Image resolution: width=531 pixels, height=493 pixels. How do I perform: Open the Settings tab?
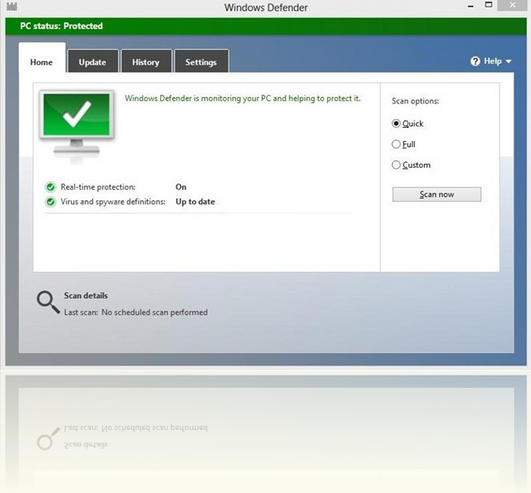click(x=201, y=61)
